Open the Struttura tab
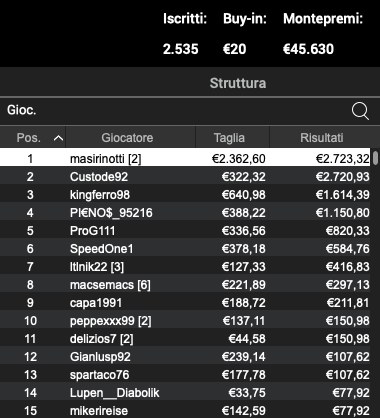The image size is (380, 418). pos(238,83)
